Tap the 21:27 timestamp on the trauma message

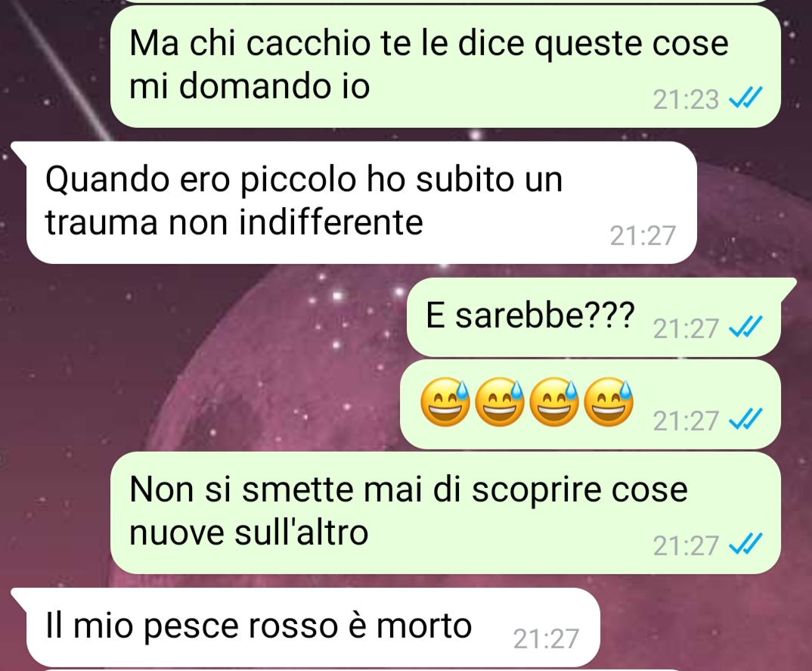[x=643, y=236]
